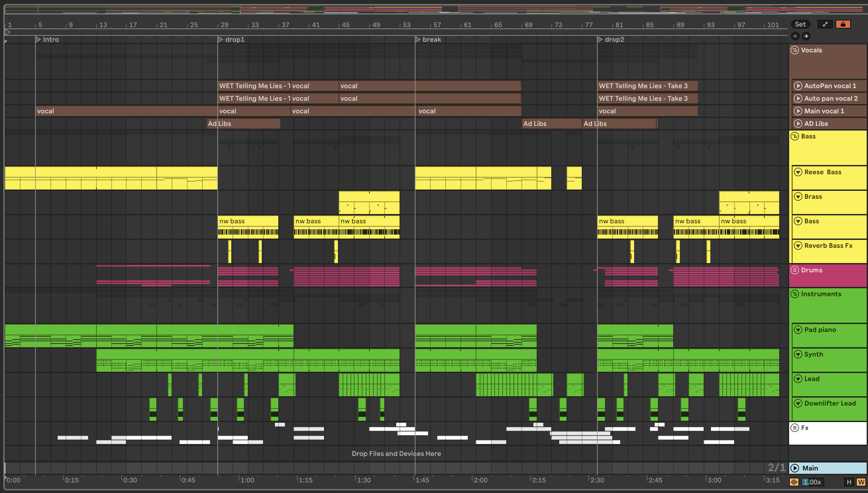Toggle the automation mode breakpoint button
868x493 pixels.
pos(825,25)
